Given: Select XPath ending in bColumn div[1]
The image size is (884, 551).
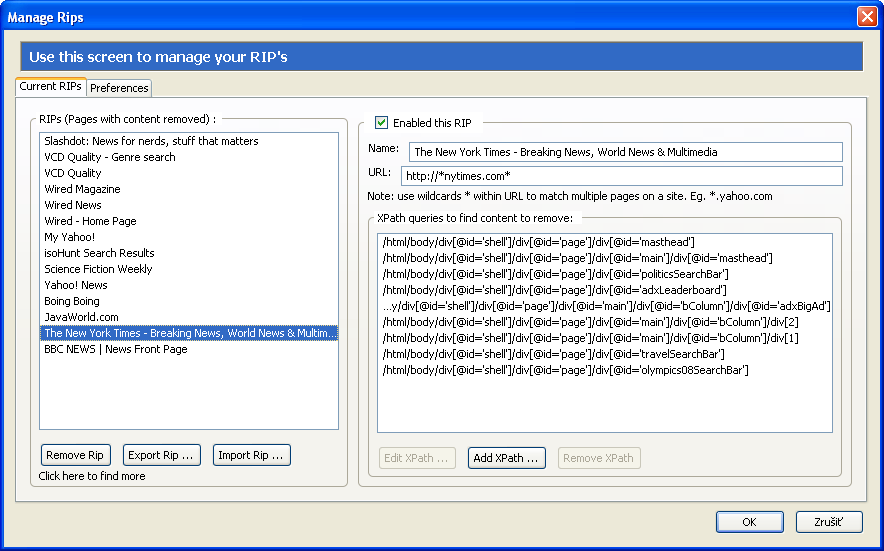Looking at the screenshot, I should 604,338.
